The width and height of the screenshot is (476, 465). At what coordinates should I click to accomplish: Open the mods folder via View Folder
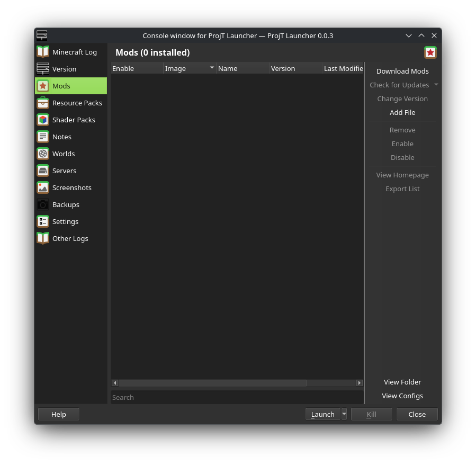coord(402,382)
